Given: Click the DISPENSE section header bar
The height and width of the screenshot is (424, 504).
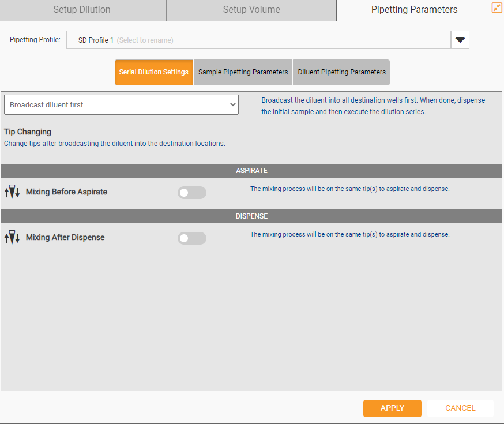Looking at the screenshot, I should pyautogui.click(x=251, y=216).
